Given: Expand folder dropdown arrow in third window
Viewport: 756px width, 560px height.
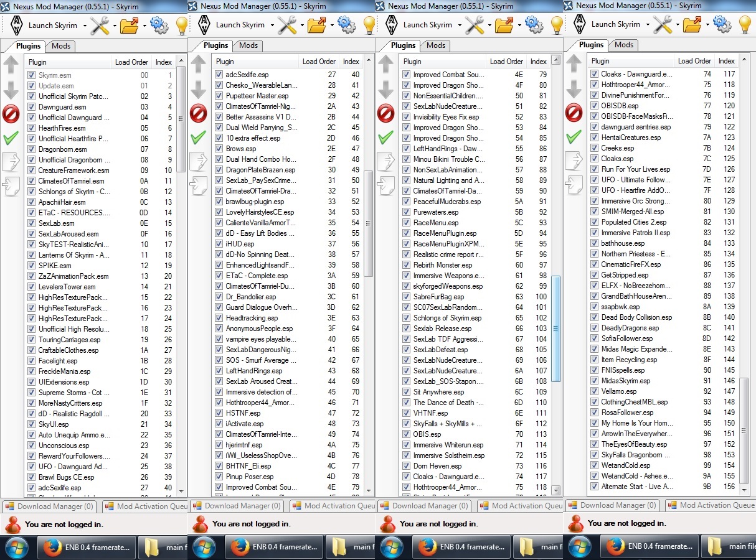Looking at the screenshot, I should coord(519,26).
